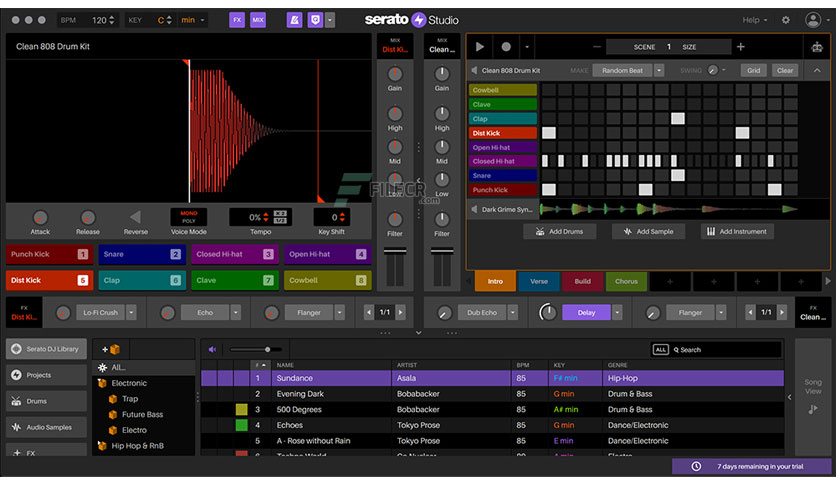Viewport: 836px width, 484px height.
Task: Decrease scene size with minus button
Action: coord(597,47)
